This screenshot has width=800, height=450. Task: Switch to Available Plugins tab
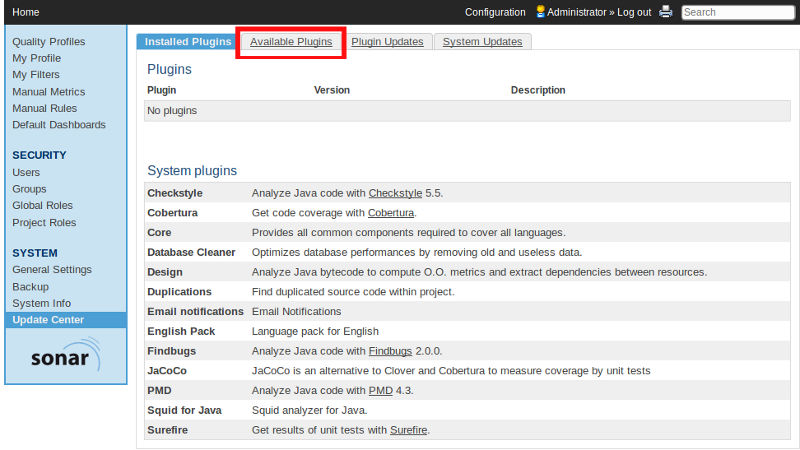tap(291, 41)
